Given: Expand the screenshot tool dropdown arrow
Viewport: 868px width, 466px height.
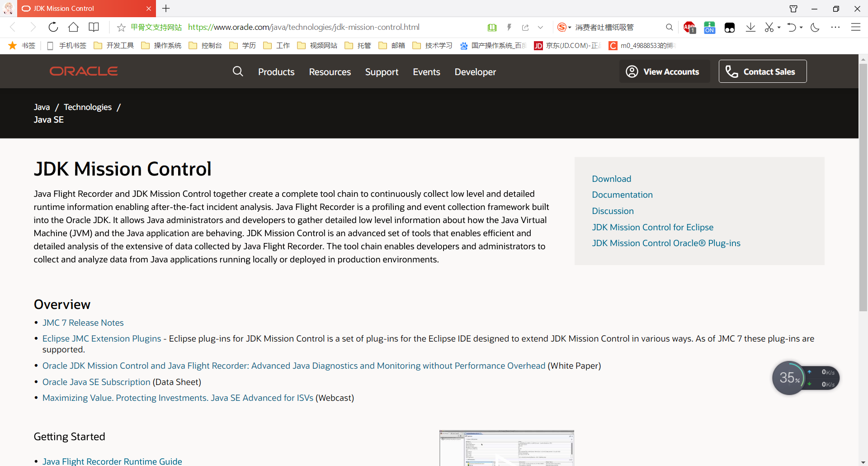Looking at the screenshot, I should pos(778,28).
